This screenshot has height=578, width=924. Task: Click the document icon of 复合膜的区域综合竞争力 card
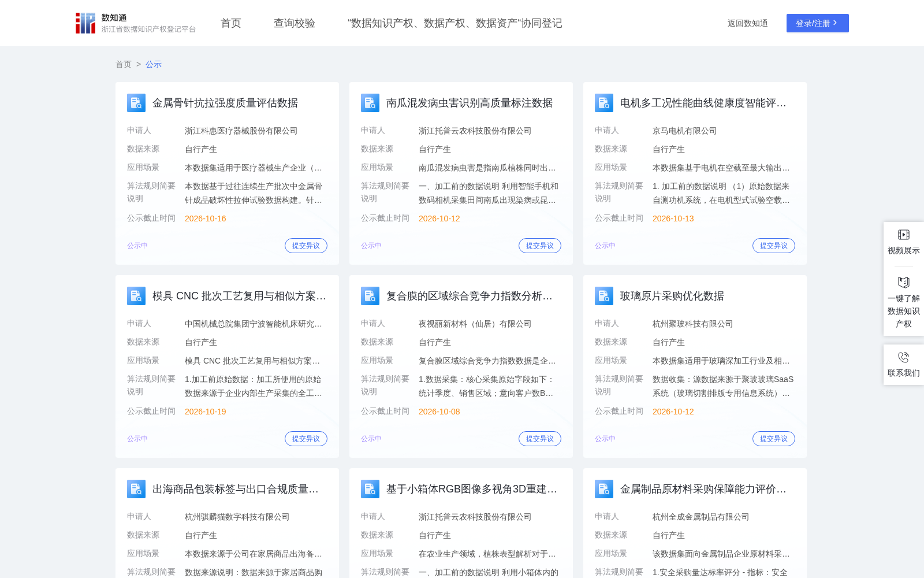pyautogui.click(x=370, y=296)
